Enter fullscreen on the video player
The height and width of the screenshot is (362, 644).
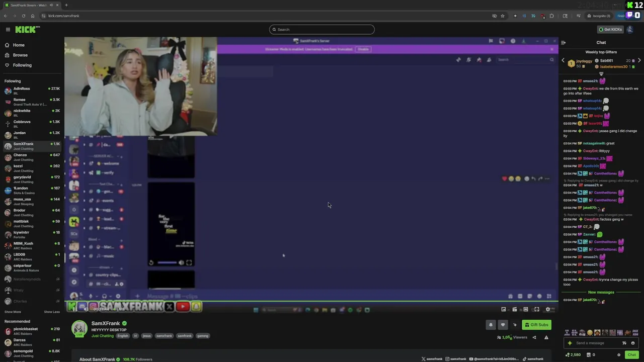[536, 309]
